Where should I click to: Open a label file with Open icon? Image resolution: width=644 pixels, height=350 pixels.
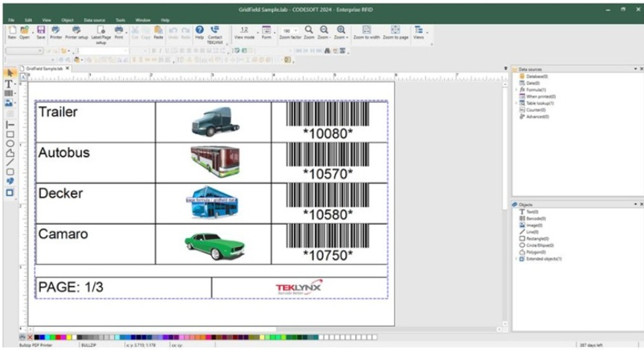[x=25, y=32]
